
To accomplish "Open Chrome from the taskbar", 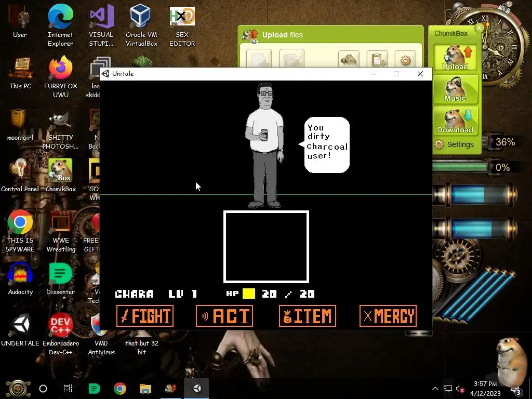I will tap(120, 389).
